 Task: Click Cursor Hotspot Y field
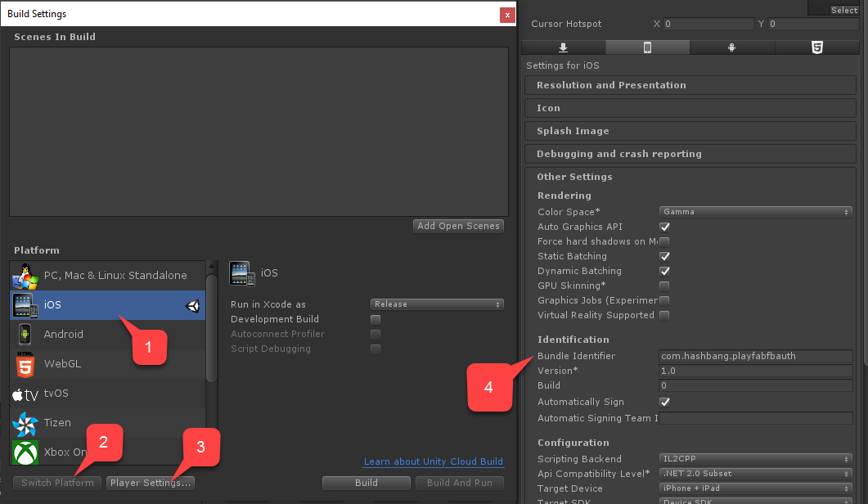click(x=813, y=24)
